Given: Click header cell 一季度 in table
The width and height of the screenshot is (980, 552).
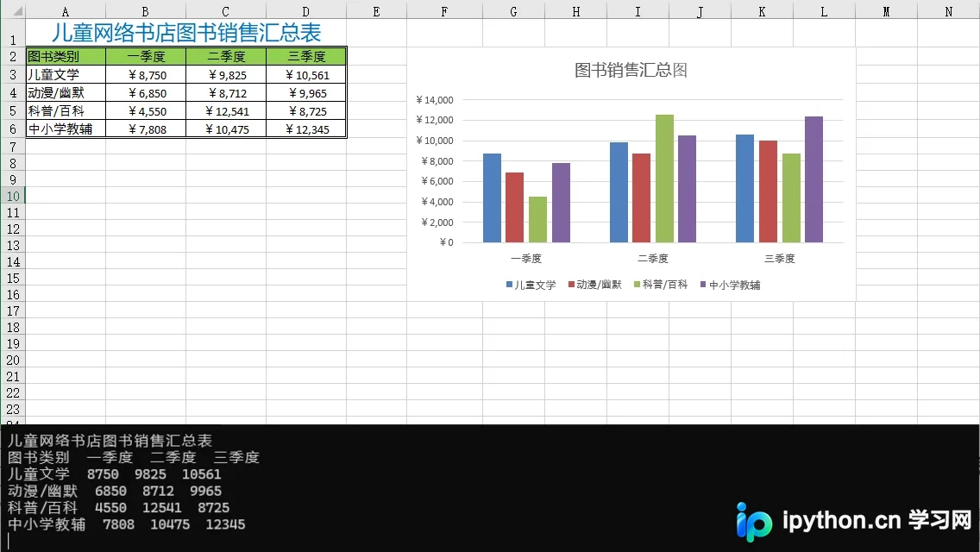Looking at the screenshot, I should tap(146, 56).
